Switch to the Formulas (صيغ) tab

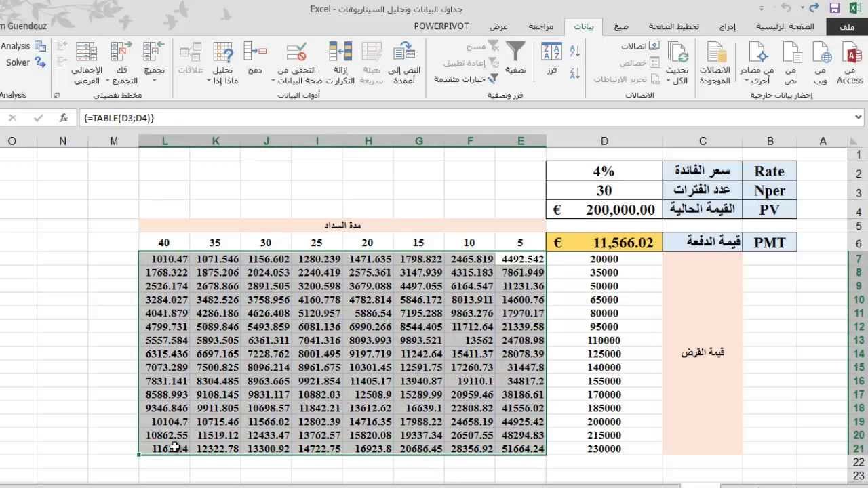621,26
